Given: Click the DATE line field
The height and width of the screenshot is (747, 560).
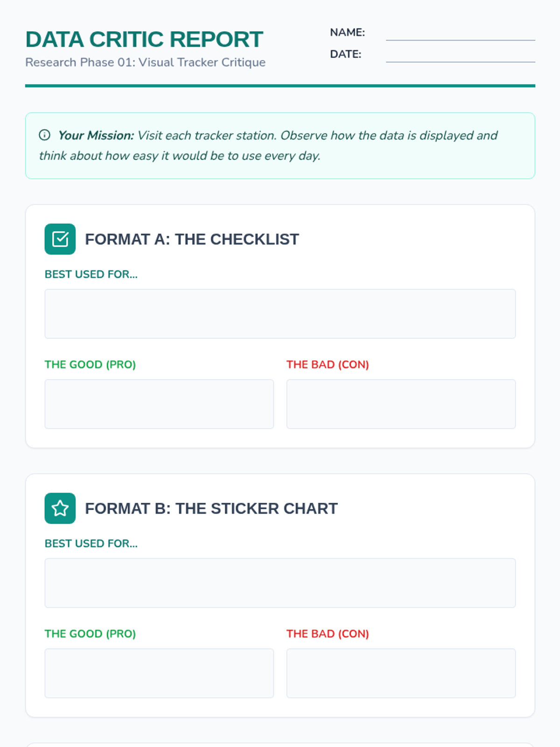Looking at the screenshot, I should [460, 55].
